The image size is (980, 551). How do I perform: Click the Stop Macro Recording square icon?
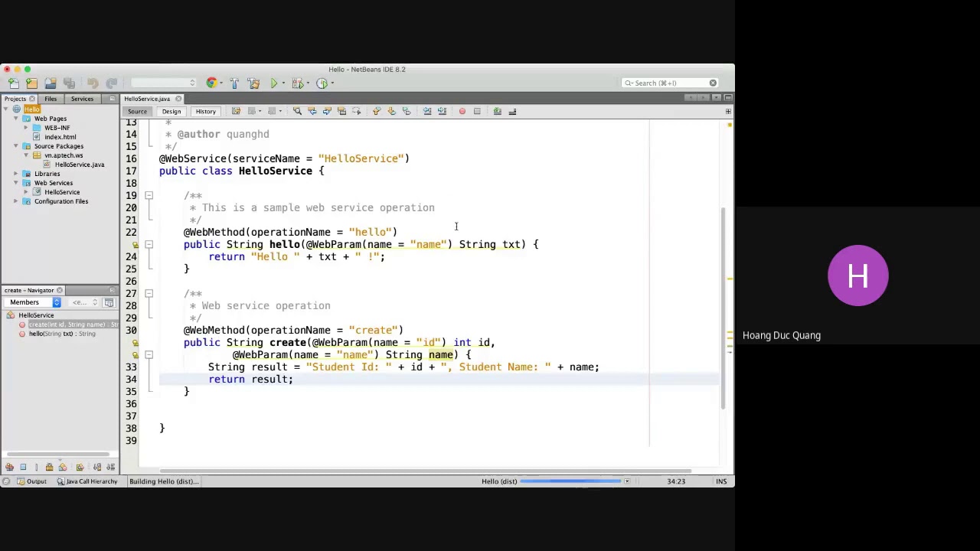pos(476,111)
